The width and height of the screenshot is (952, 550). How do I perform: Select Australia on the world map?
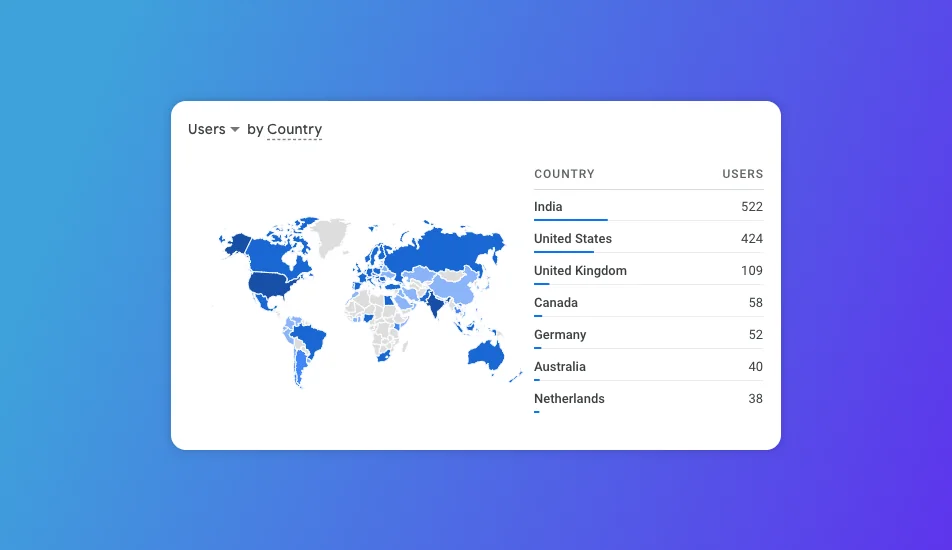(x=485, y=354)
